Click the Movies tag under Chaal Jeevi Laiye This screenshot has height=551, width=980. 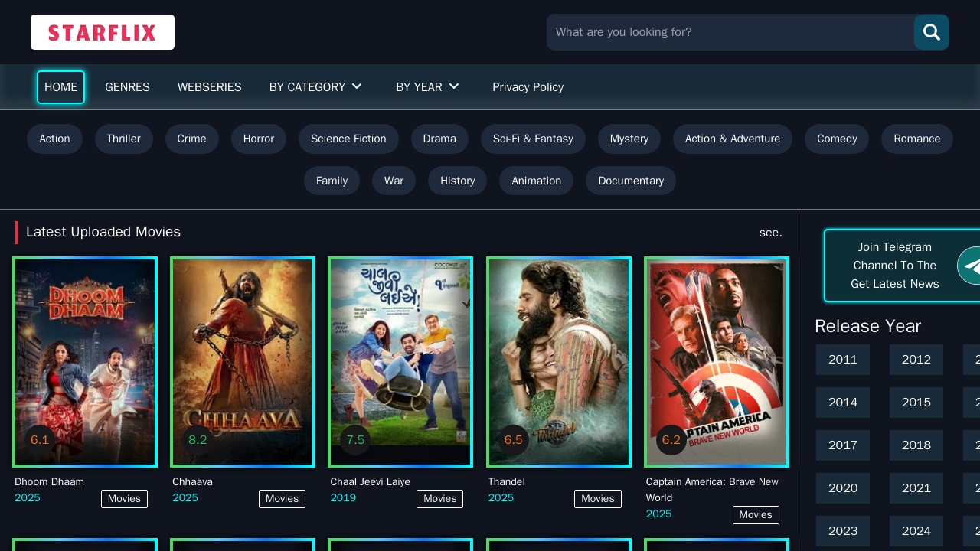click(x=439, y=499)
